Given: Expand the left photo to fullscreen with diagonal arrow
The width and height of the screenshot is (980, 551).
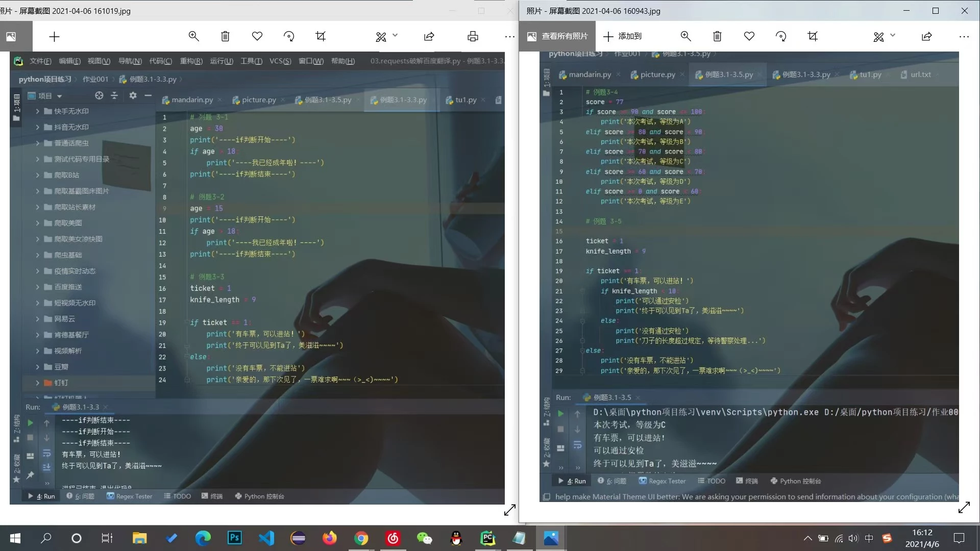Looking at the screenshot, I should point(509,510).
